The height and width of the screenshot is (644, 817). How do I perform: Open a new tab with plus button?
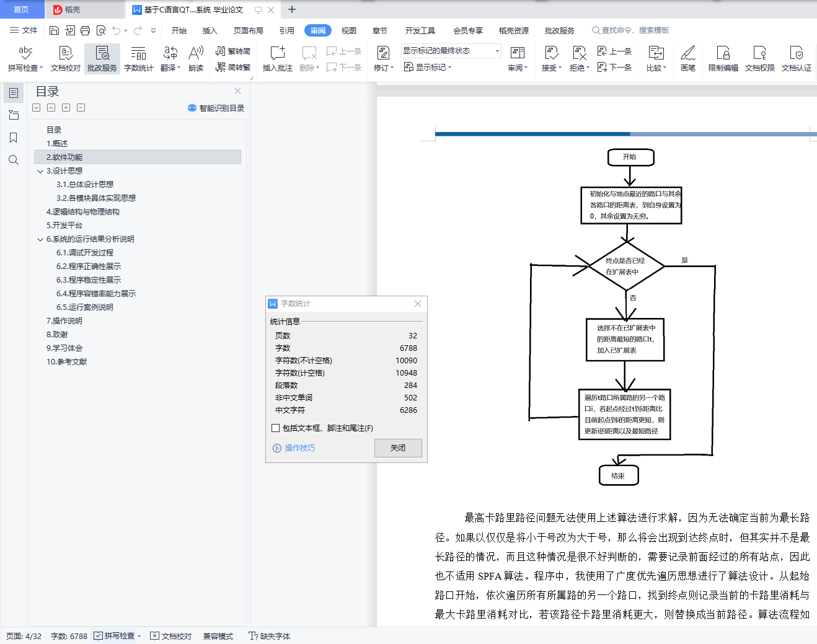tap(292, 9)
